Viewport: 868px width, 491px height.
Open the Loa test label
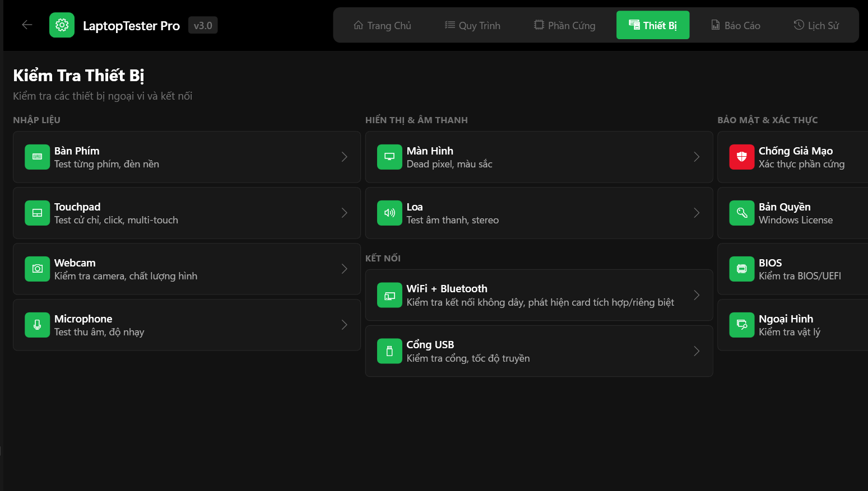click(x=415, y=207)
